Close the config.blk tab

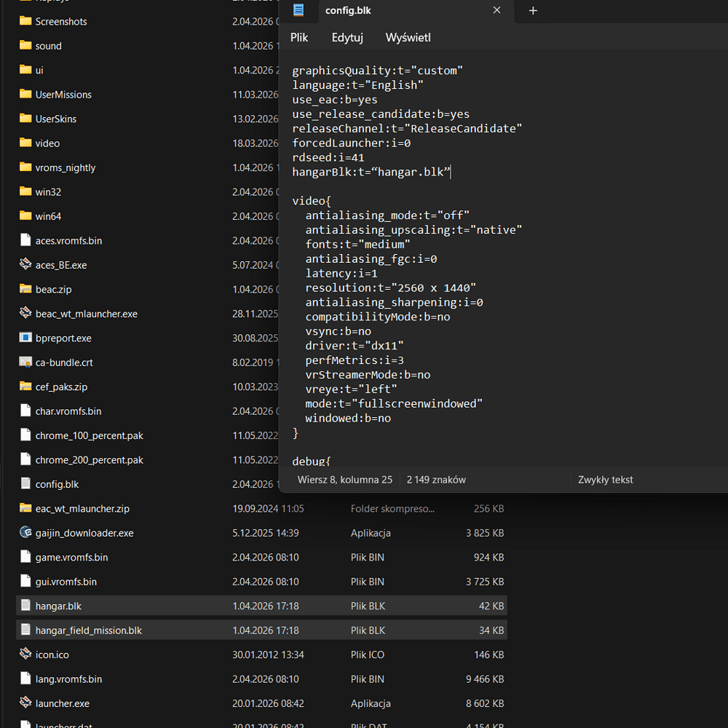coord(497,10)
